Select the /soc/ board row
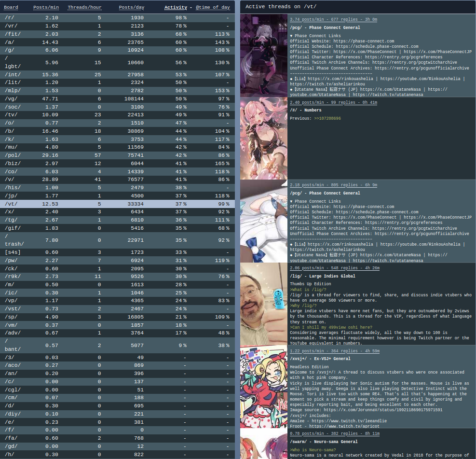 (x=117, y=107)
